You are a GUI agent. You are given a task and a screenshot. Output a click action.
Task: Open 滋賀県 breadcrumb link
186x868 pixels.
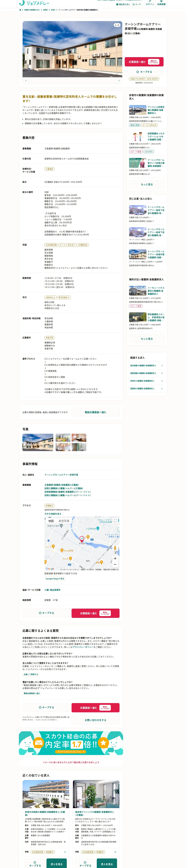click(x=45, y=10)
